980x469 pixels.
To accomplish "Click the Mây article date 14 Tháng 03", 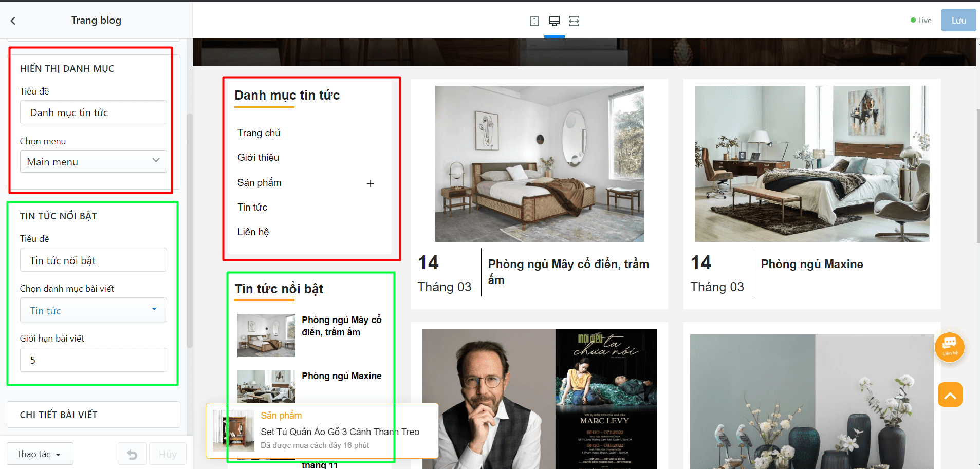I will [445, 273].
